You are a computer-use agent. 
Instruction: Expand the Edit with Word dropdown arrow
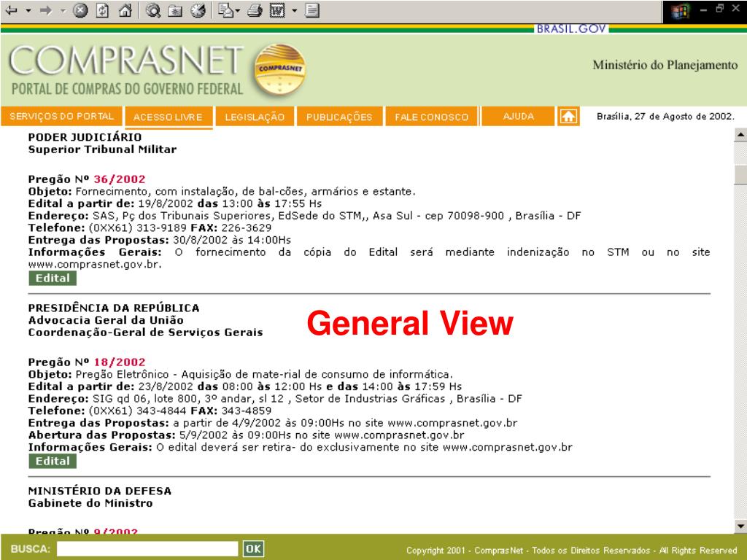(295, 10)
